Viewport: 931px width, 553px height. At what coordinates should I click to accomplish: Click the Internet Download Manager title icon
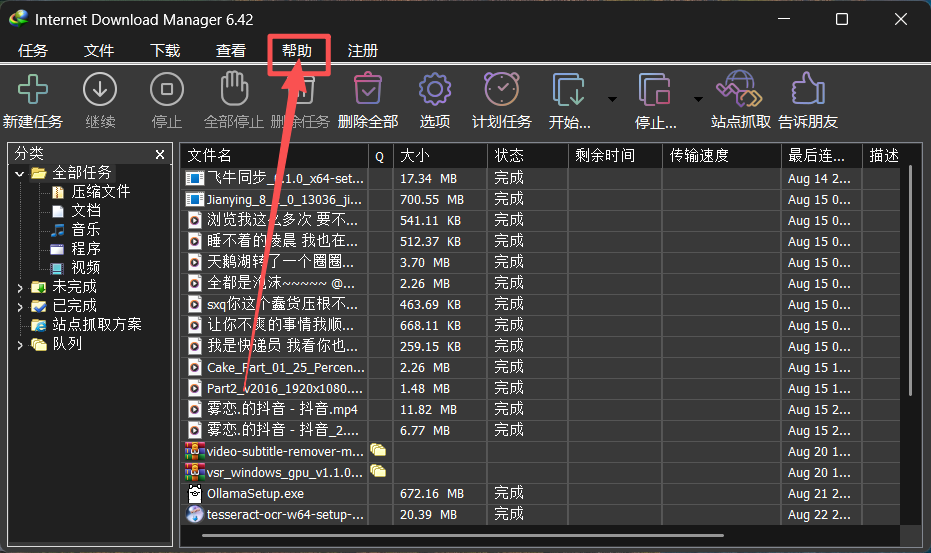18,19
